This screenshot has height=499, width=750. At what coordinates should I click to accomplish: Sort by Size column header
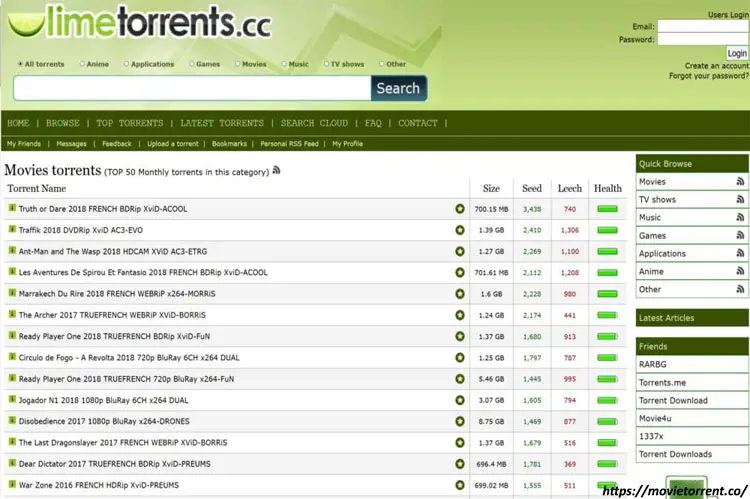[x=491, y=189]
